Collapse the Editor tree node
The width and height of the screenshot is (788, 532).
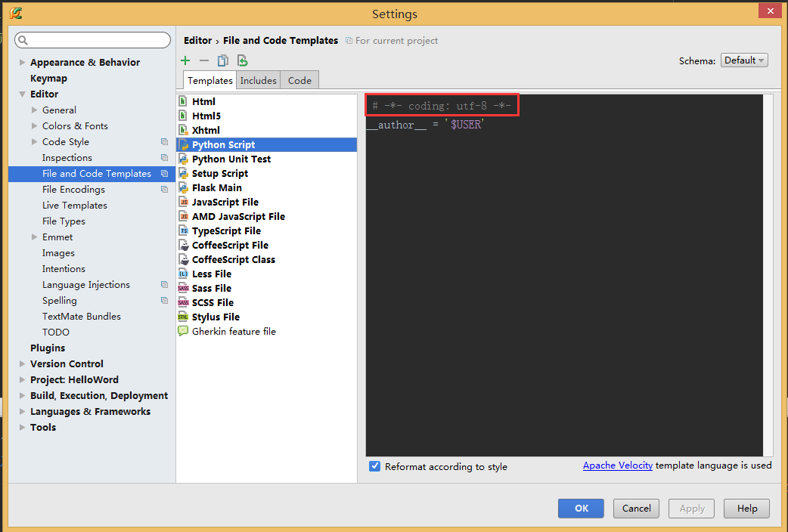pos(22,94)
